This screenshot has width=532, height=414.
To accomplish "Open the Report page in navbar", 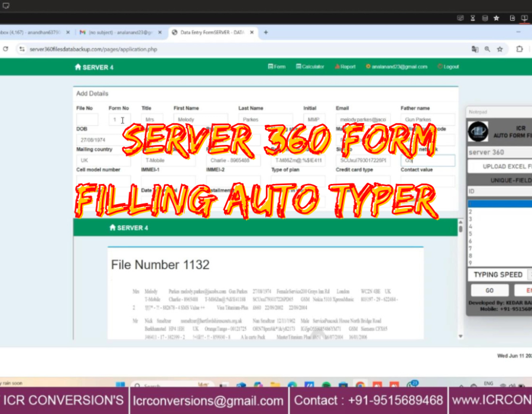I will (345, 67).
